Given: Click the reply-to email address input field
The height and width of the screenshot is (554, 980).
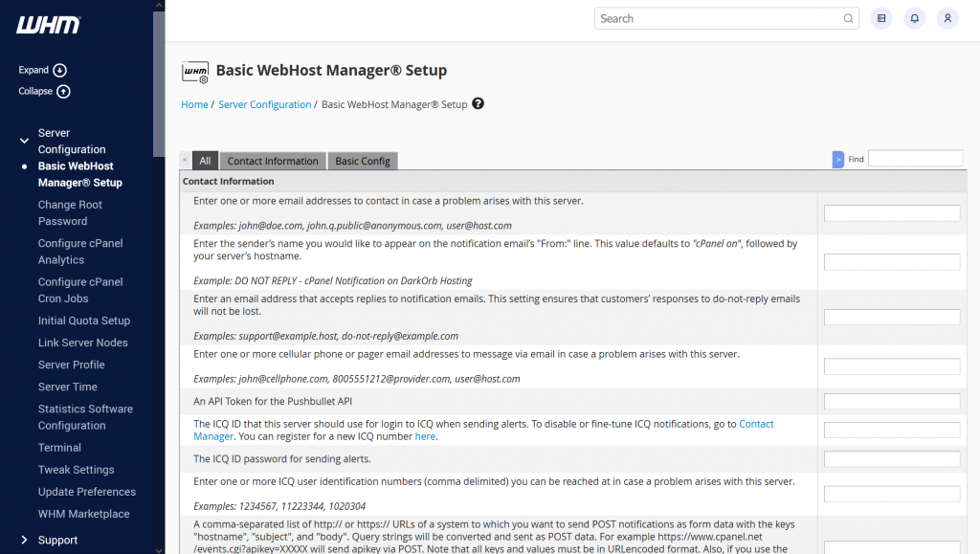Looking at the screenshot, I should [892, 318].
